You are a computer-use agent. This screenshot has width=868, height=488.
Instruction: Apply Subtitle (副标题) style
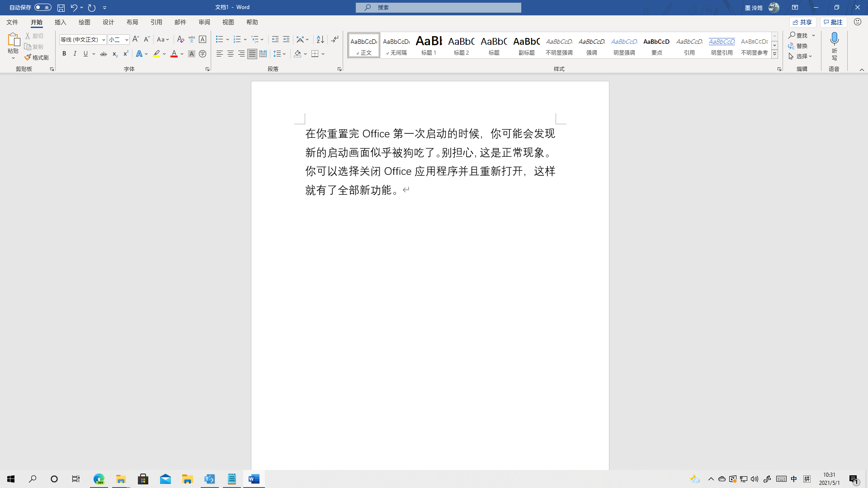click(526, 45)
